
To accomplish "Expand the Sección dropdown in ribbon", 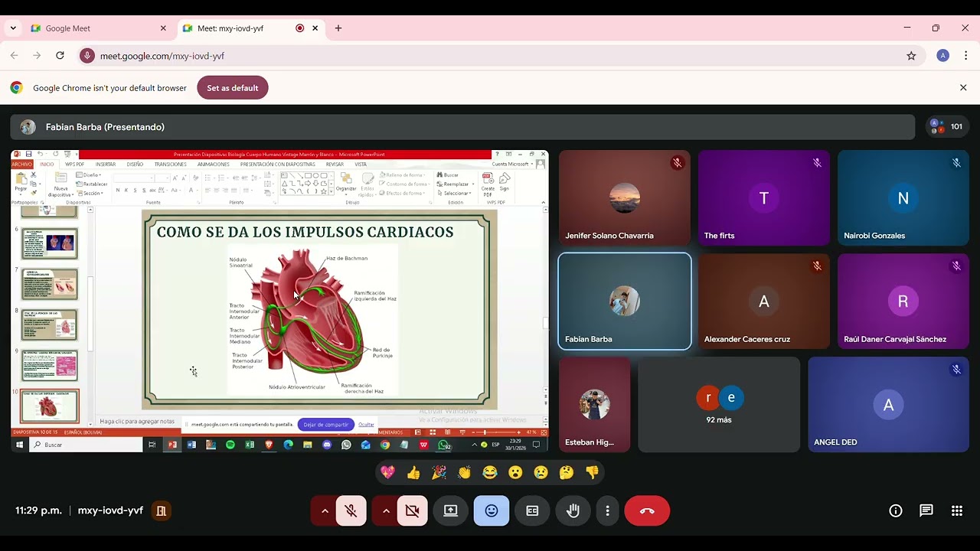I will coord(90,193).
